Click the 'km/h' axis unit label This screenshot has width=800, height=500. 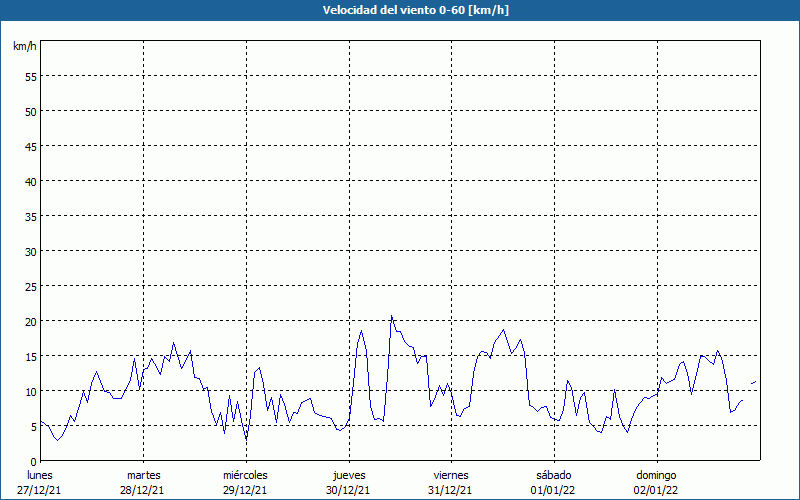coord(24,46)
